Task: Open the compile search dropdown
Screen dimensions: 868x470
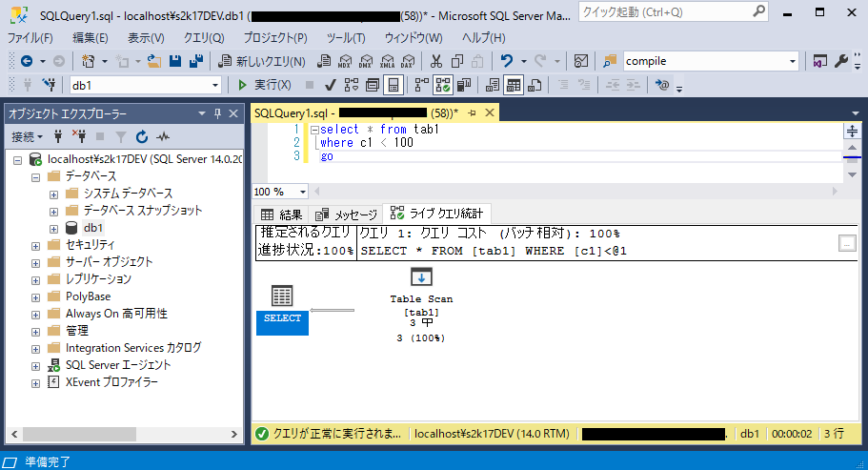Action: 792,61
